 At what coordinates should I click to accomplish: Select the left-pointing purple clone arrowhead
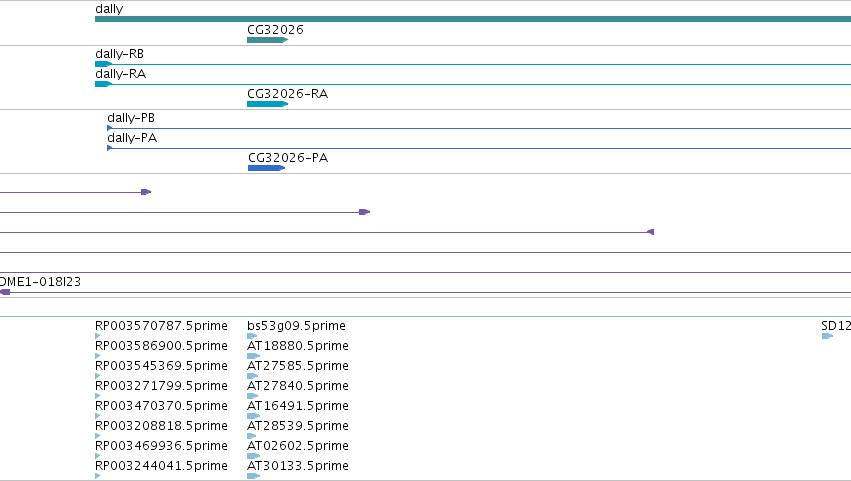[650, 232]
